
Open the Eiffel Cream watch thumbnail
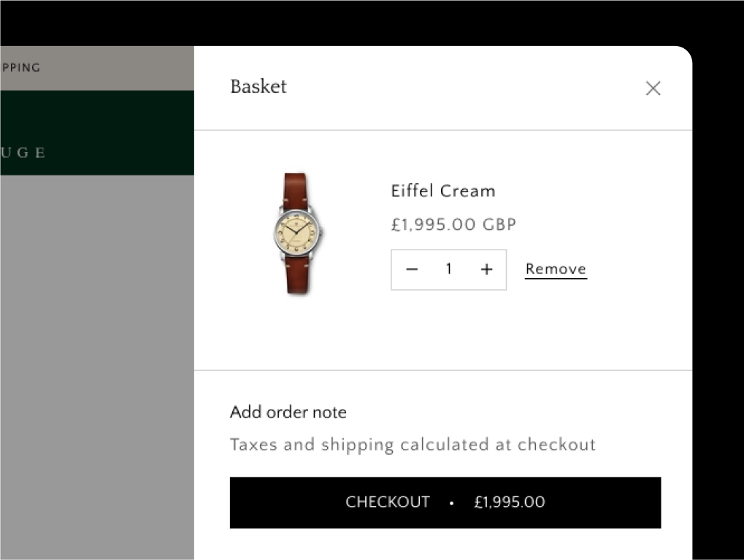click(296, 234)
